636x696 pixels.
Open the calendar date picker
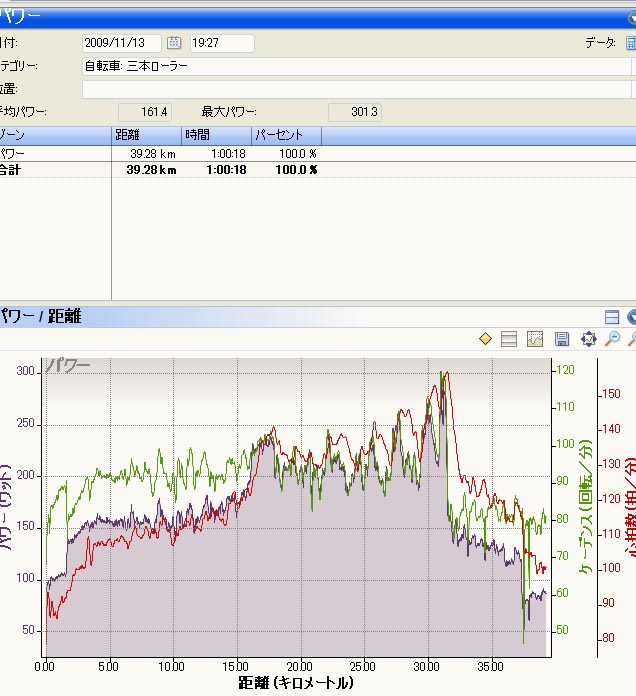coord(174,43)
